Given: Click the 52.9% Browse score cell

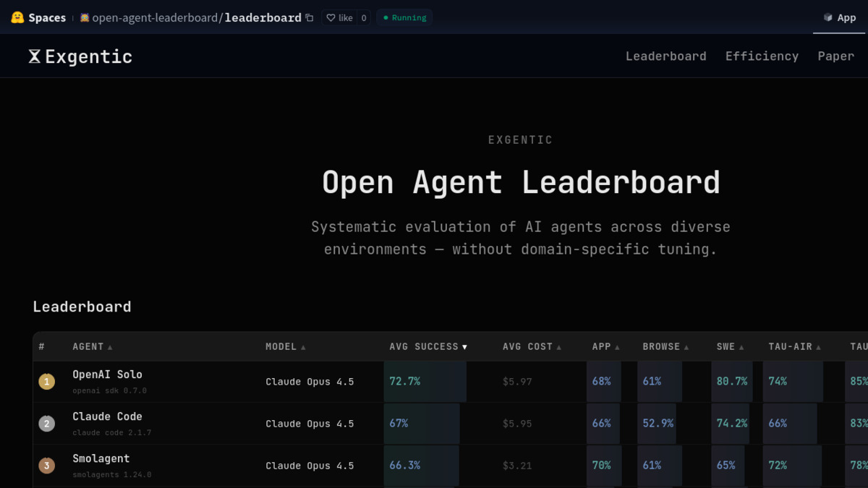Looking at the screenshot, I should pos(658,423).
